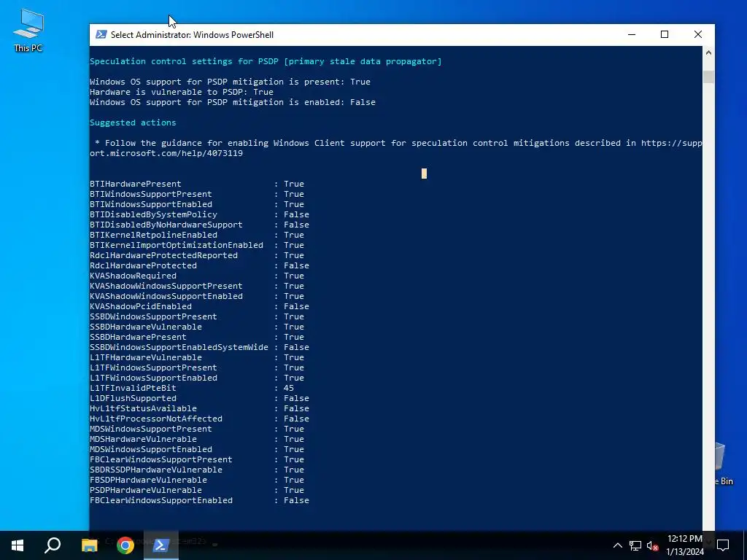This screenshot has width=747, height=560.
Task: Click the 'L1DFlushSupported' row
Action: [x=199, y=399]
